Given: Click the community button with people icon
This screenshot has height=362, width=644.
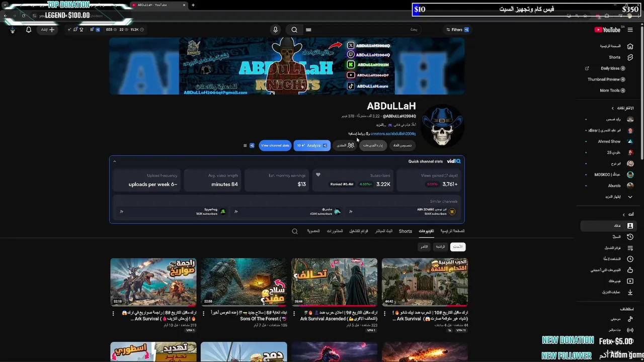Looking at the screenshot, I should click(x=346, y=145).
